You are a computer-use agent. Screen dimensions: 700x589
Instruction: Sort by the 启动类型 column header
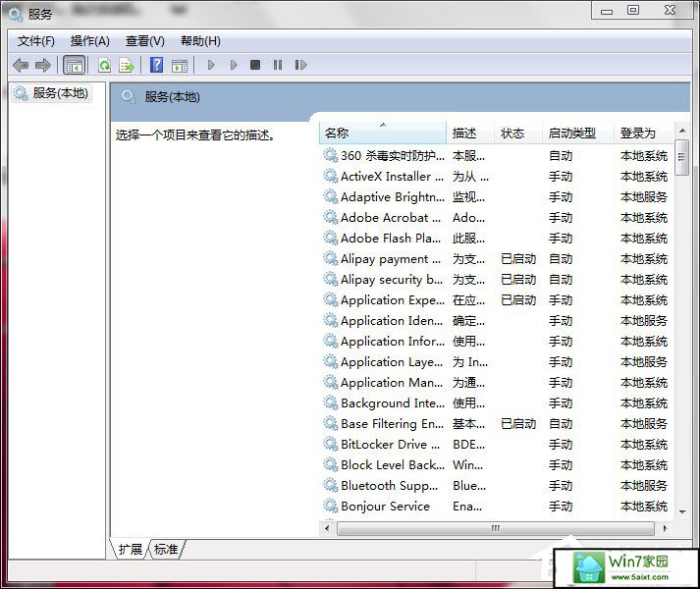coord(577,134)
